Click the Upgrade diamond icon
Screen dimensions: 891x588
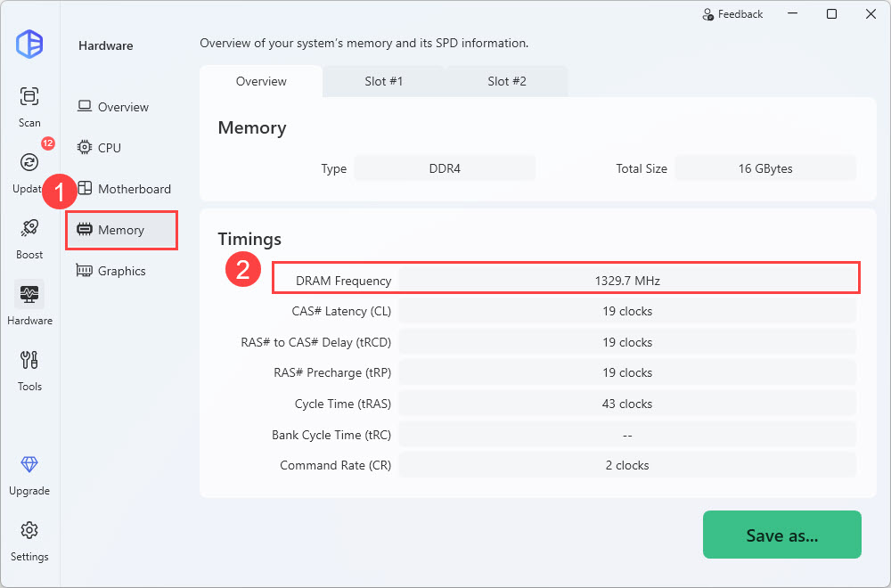[x=29, y=465]
